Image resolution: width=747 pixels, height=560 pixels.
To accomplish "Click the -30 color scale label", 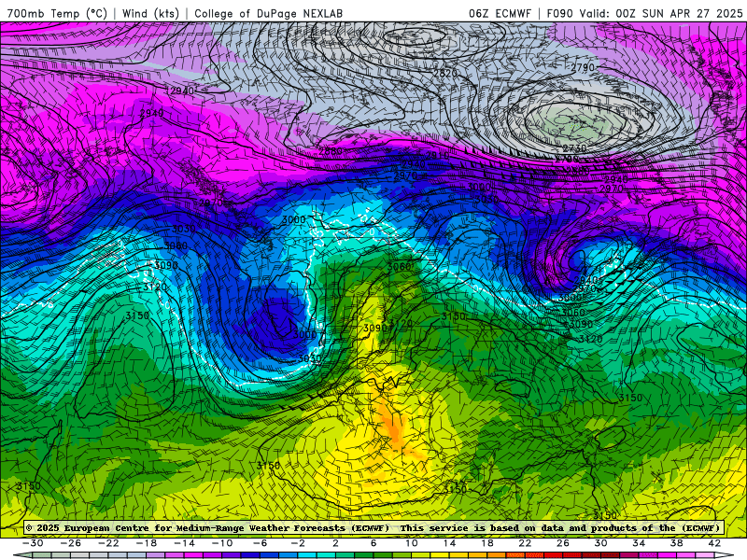I will point(33,543).
